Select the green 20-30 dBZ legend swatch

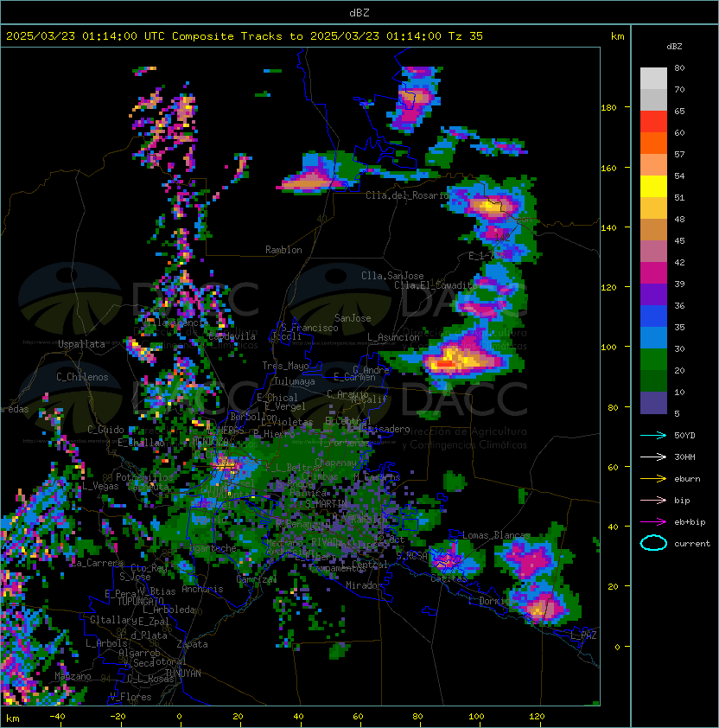[x=653, y=360]
